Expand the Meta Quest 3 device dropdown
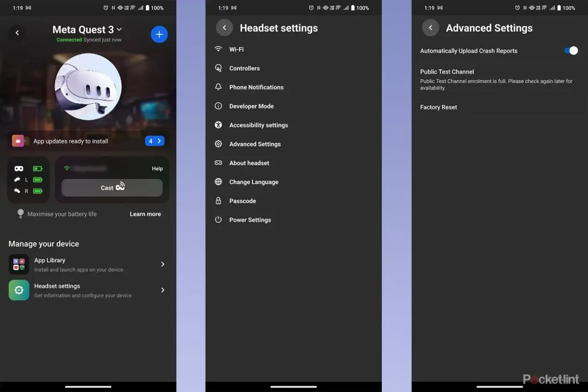This screenshot has height=392, width=588. click(119, 29)
